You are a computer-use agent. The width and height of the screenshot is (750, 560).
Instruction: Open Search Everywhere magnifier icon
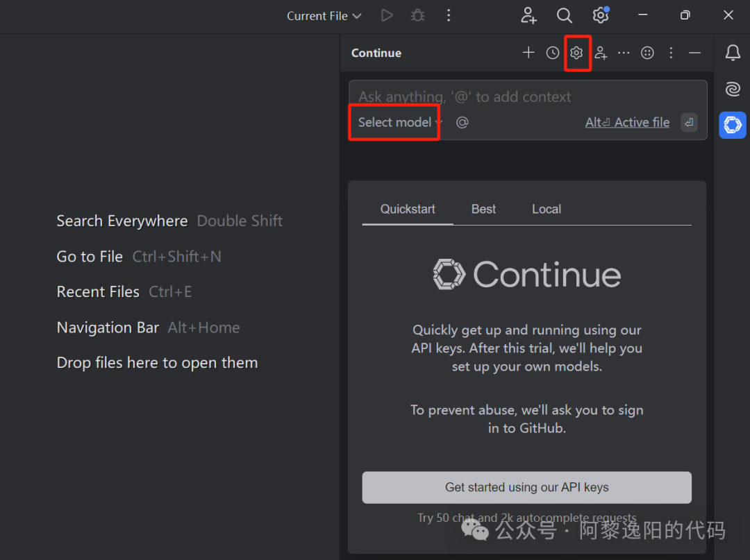click(x=565, y=15)
